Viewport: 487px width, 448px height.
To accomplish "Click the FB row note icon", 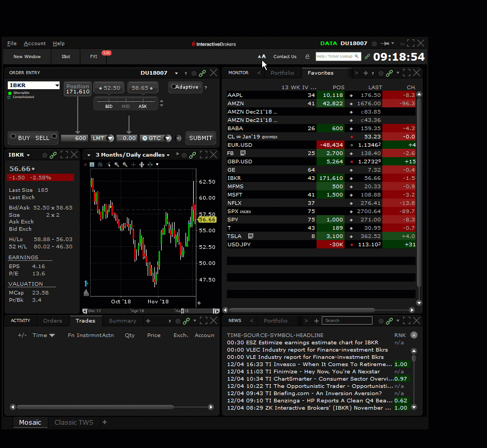I will 243,153.
